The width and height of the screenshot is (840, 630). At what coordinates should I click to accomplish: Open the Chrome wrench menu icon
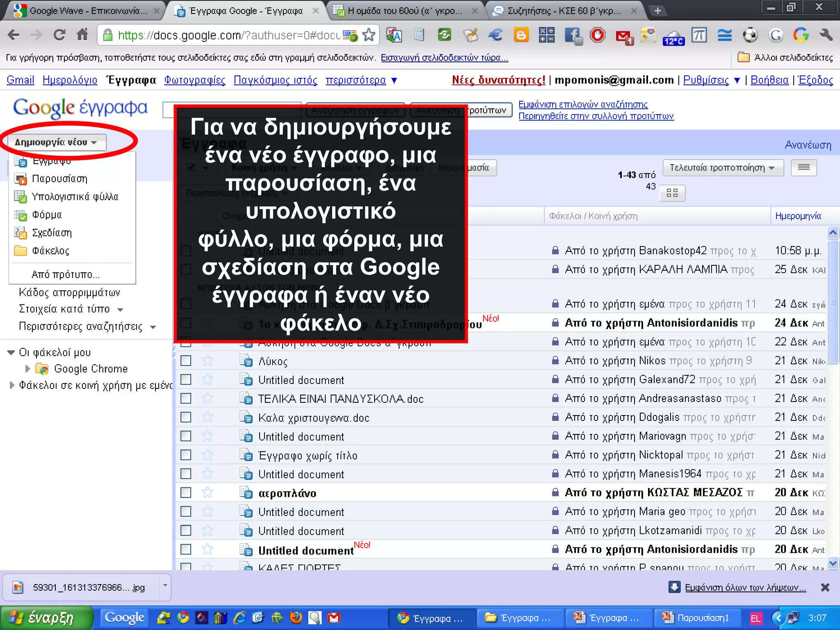pyautogui.click(x=826, y=35)
